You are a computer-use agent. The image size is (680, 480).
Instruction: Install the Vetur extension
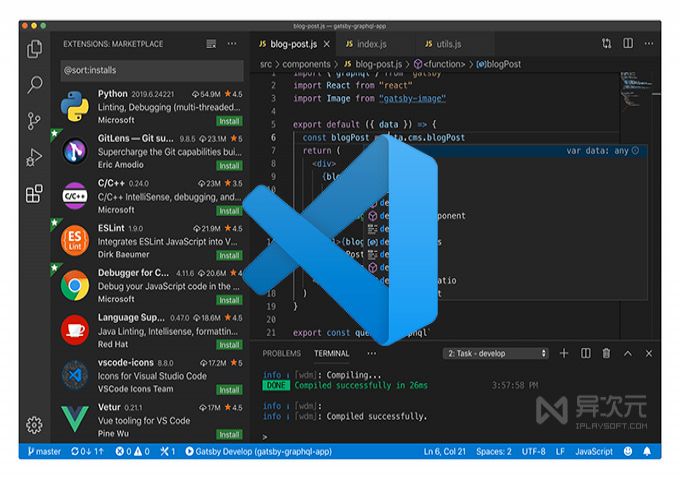229,434
